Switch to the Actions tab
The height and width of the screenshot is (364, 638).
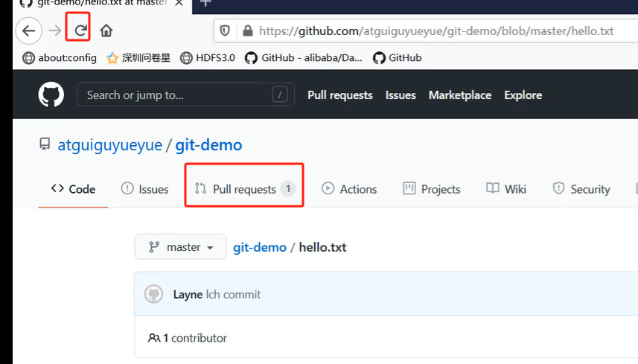tap(349, 189)
